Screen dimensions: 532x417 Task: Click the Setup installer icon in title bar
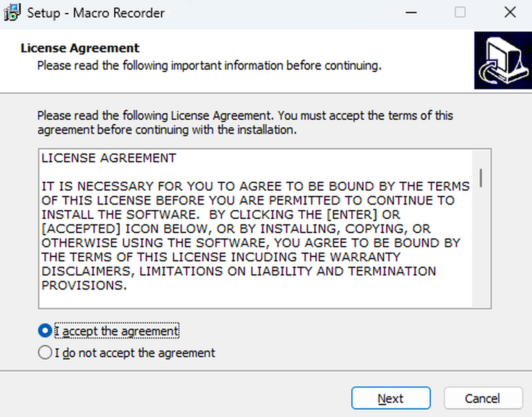click(12, 12)
